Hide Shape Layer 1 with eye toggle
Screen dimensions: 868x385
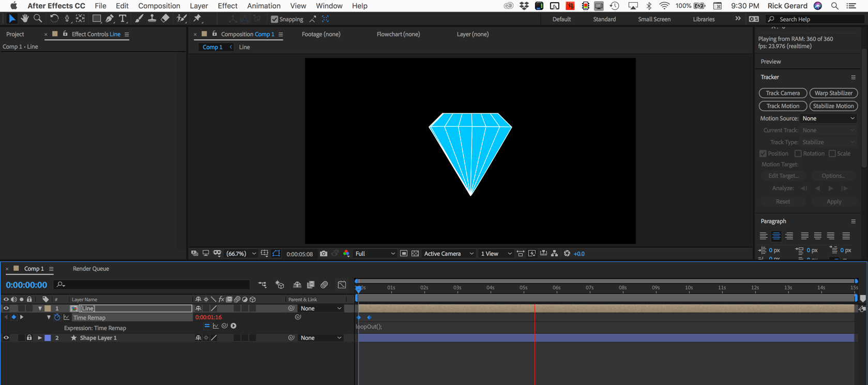(6, 338)
